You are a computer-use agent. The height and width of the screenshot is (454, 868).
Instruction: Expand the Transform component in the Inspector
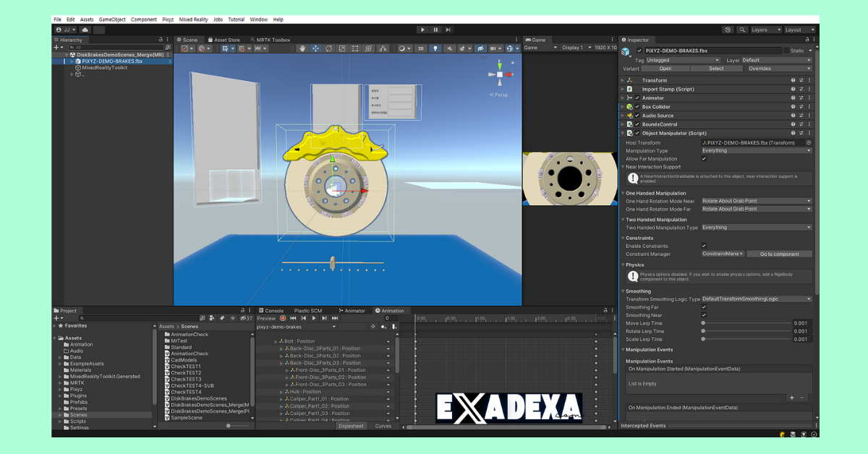pyautogui.click(x=624, y=80)
